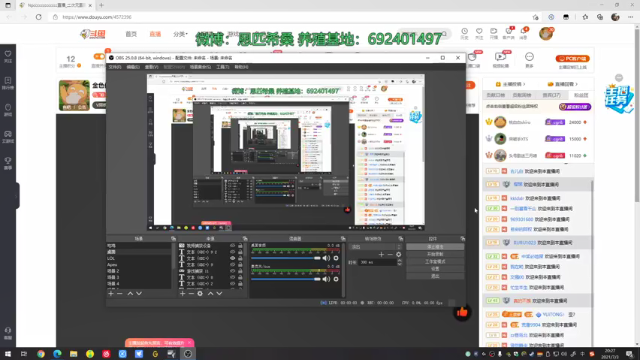Reload the page in Edge browser

point(38,17)
